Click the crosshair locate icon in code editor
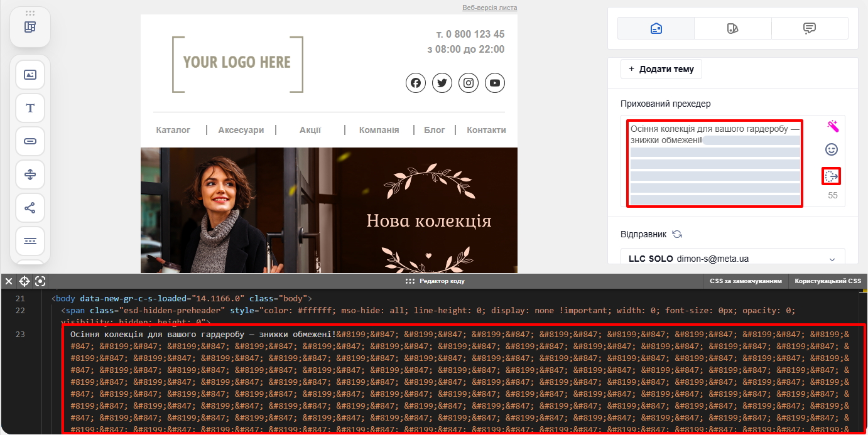Image resolution: width=868 pixels, height=435 pixels. pyautogui.click(x=24, y=281)
